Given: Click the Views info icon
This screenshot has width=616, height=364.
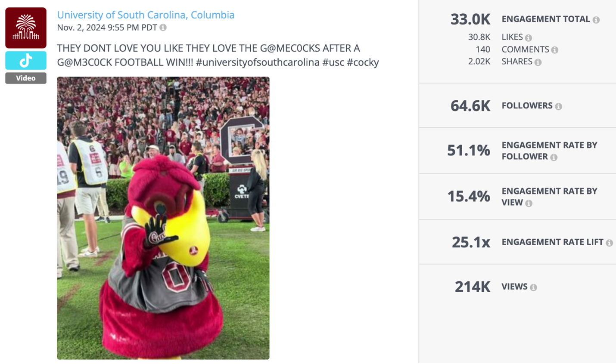Looking at the screenshot, I should point(533,287).
